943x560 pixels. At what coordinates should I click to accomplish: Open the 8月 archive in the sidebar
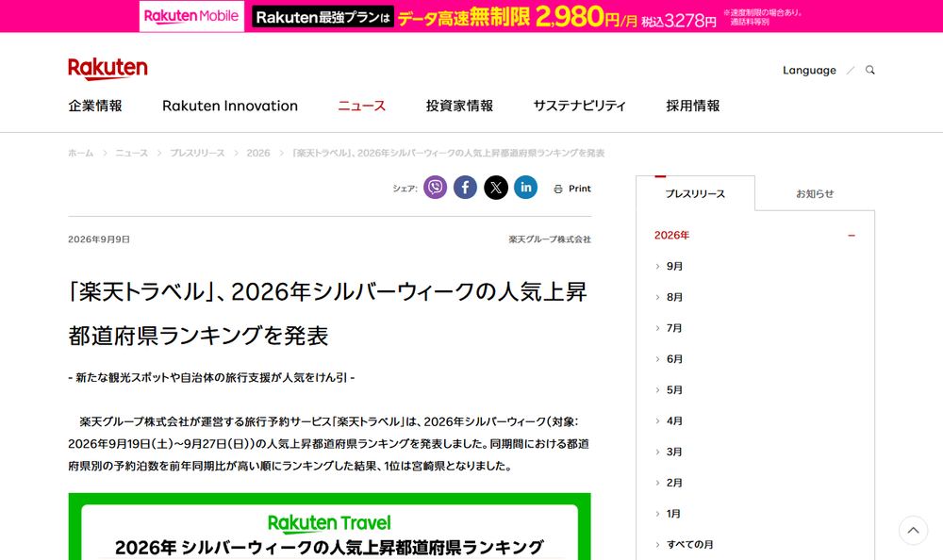(x=674, y=297)
